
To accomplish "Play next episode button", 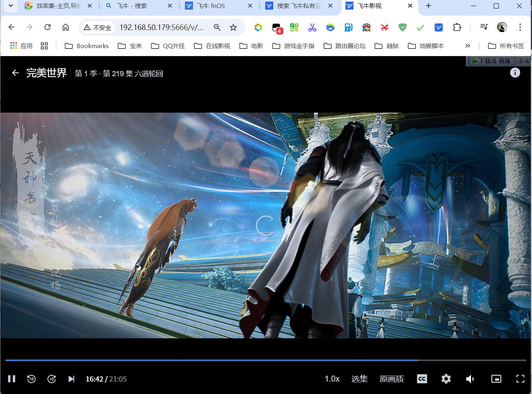I will click(x=71, y=379).
